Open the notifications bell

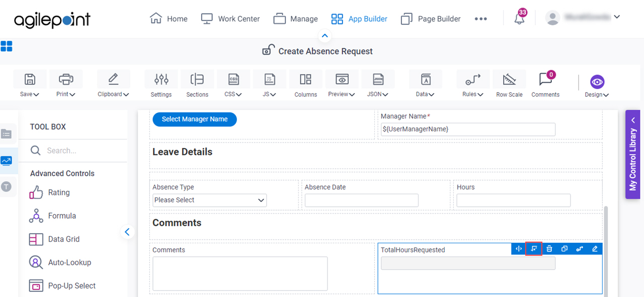point(520,18)
